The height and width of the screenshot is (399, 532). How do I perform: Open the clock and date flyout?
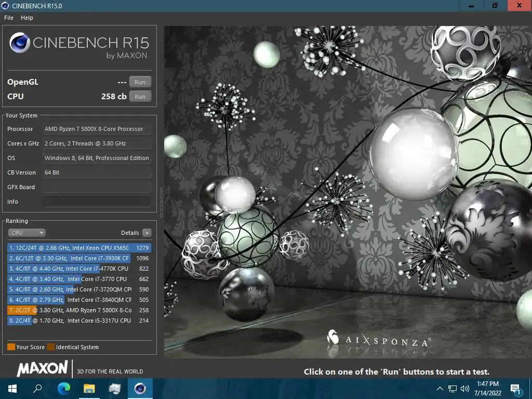coord(488,389)
